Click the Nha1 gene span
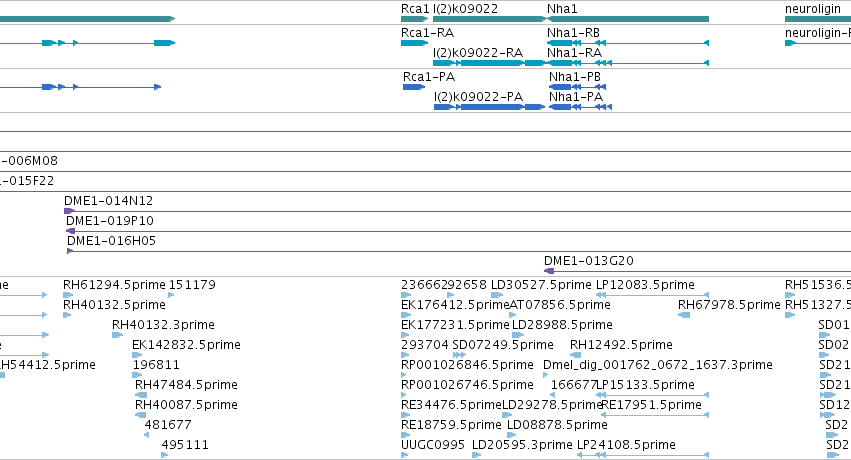Screen dimensions: 851x460 tap(627, 19)
